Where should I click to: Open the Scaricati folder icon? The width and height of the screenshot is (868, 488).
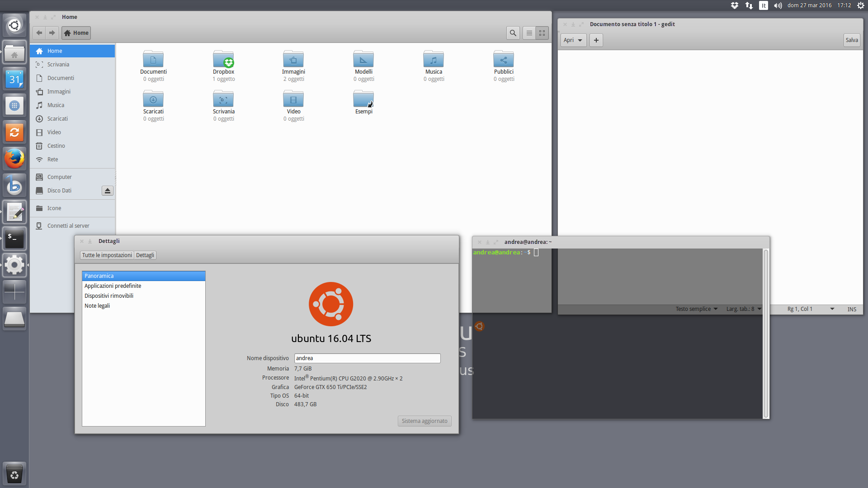[x=154, y=106]
